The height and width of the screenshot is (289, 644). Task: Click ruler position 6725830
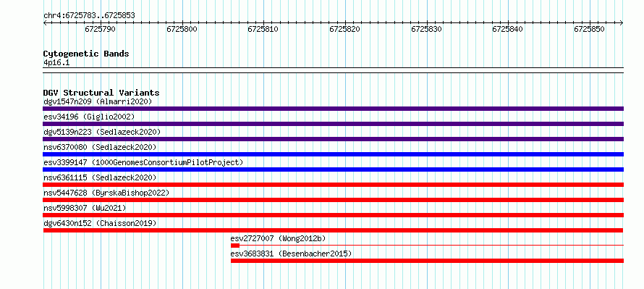[x=427, y=29]
